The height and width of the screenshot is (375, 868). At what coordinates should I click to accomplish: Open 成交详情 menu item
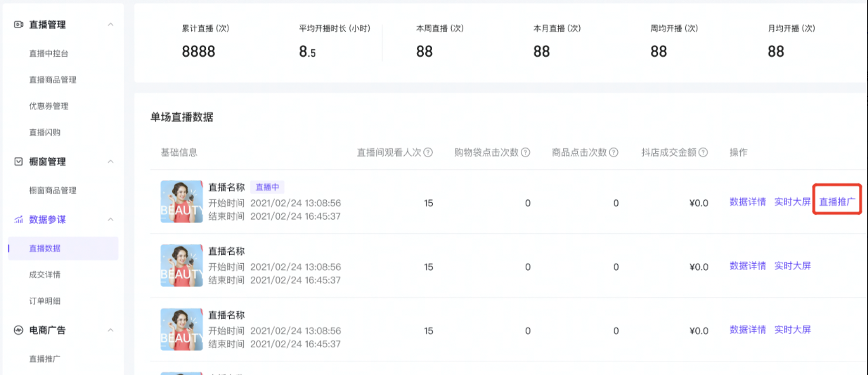point(45,275)
